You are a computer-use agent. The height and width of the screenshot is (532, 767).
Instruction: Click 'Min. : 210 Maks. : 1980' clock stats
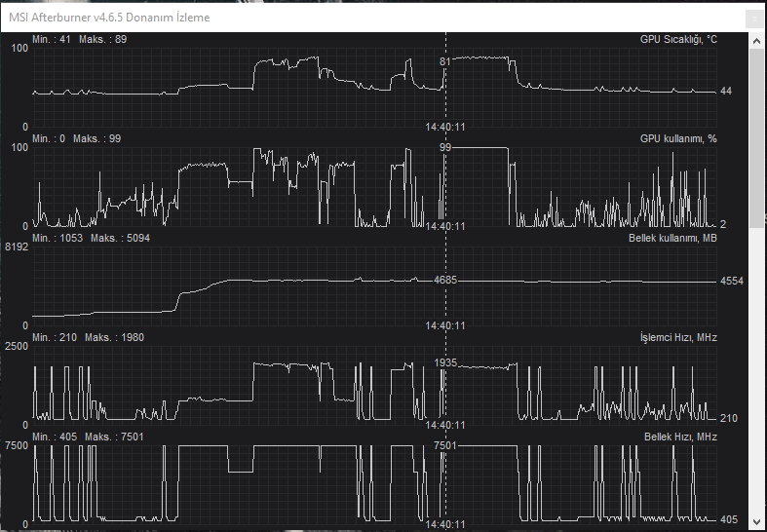pos(88,337)
